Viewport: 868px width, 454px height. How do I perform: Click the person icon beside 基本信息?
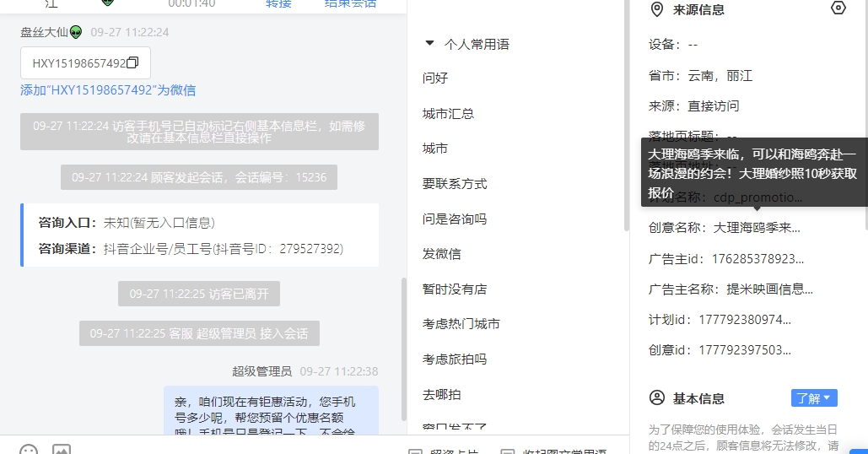pyautogui.click(x=656, y=397)
